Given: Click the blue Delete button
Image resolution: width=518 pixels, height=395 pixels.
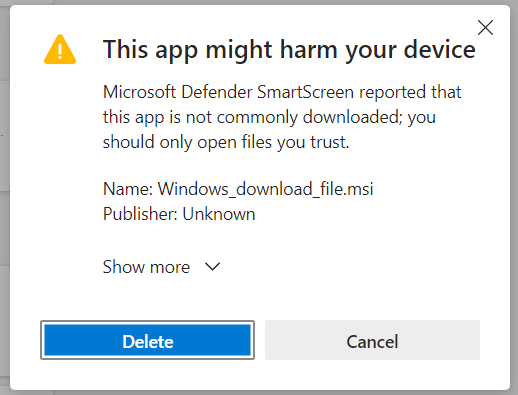Looking at the screenshot, I should click(147, 340).
